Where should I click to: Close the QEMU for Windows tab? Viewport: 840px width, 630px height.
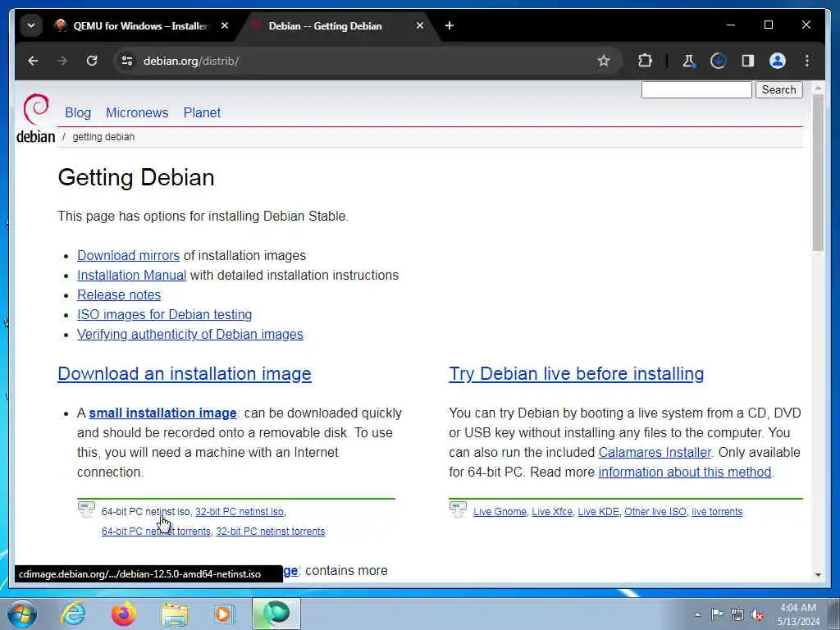pyautogui.click(x=225, y=25)
